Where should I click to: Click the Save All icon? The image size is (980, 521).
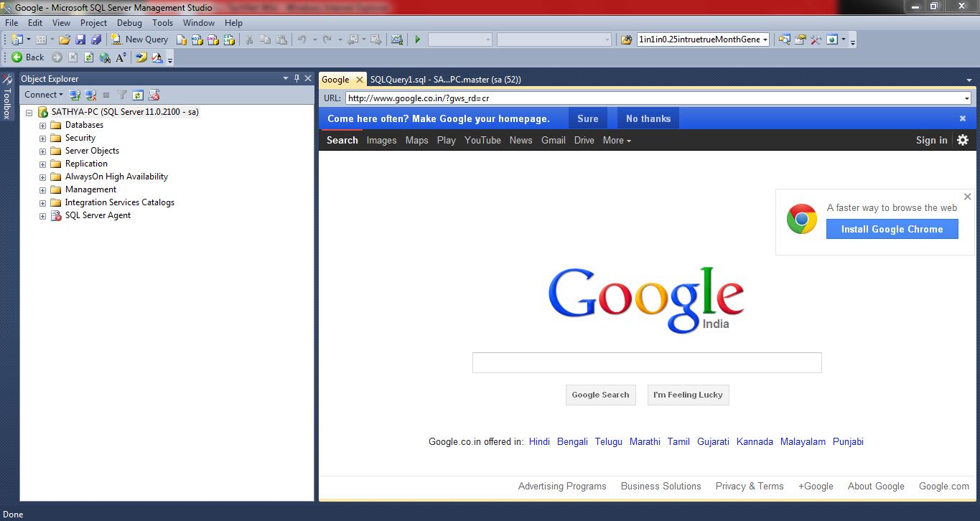click(96, 39)
